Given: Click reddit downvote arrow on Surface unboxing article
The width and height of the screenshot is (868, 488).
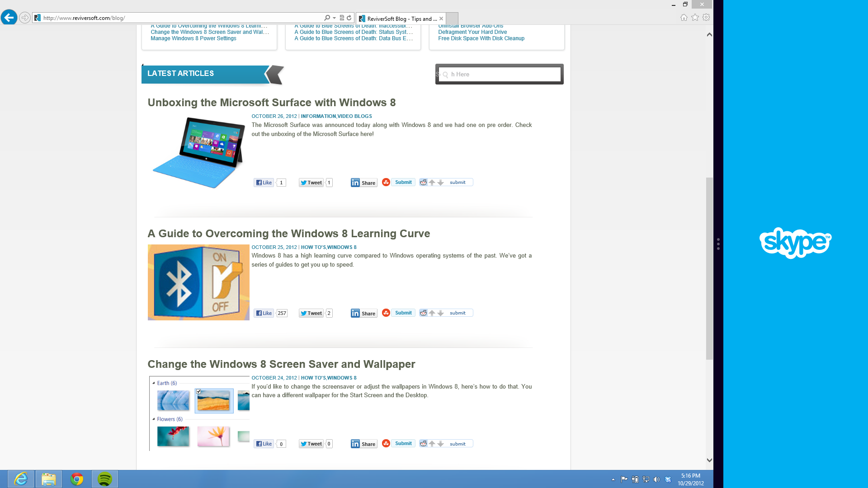Looking at the screenshot, I should [x=440, y=183].
